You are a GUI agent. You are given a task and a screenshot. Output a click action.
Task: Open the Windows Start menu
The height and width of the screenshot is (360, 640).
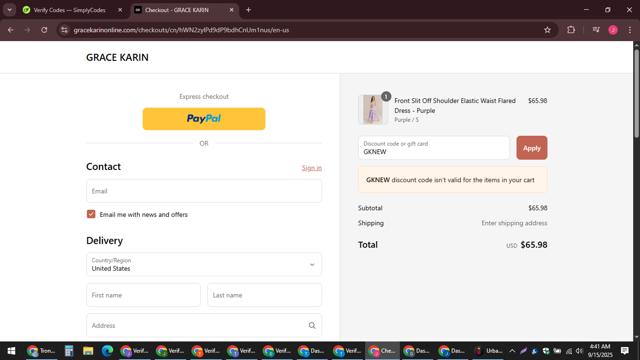coord(11,351)
